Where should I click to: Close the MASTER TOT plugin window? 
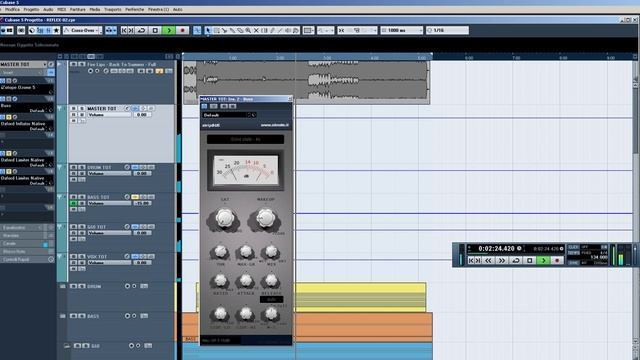point(290,99)
